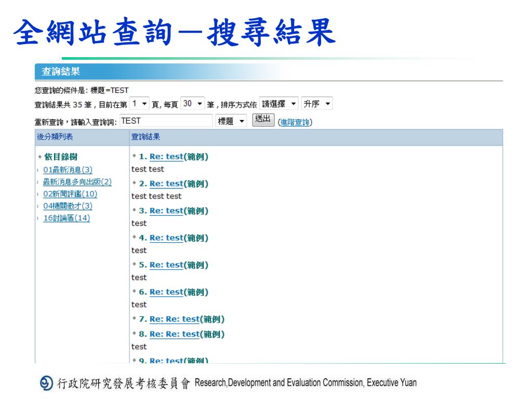
Task: Open result 6 Re: test link
Action: [166, 292]
